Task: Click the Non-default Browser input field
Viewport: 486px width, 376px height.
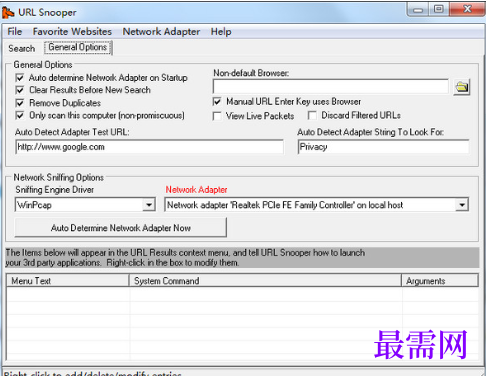Action: [331, 87]
